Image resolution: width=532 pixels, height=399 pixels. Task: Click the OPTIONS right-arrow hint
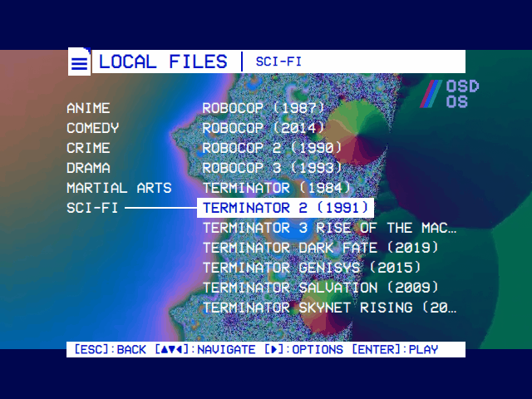(x=303, y=349)
